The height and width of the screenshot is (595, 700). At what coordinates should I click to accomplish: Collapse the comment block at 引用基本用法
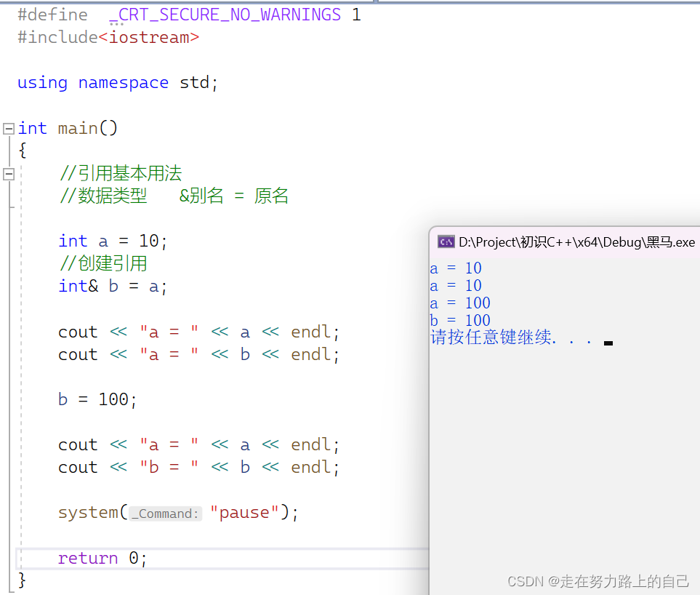click(9, 174)
